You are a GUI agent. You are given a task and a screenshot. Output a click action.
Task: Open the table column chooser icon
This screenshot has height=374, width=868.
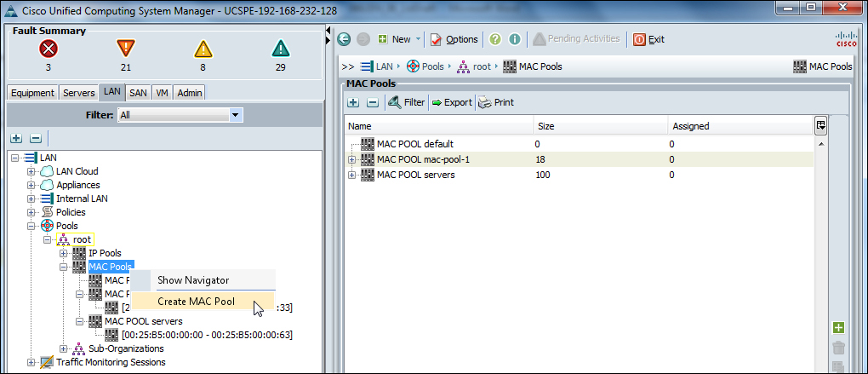(821, 126)
